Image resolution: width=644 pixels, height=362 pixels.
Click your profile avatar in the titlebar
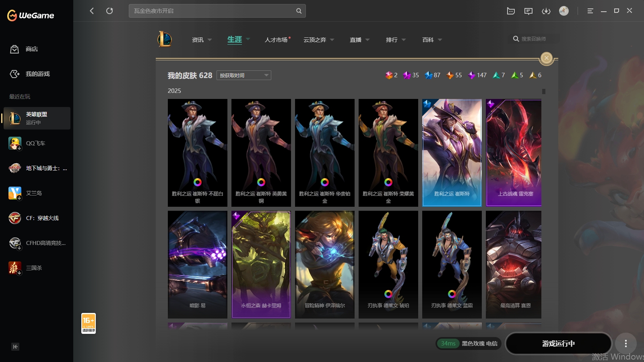pyautogui.click(x=563, y=11)
